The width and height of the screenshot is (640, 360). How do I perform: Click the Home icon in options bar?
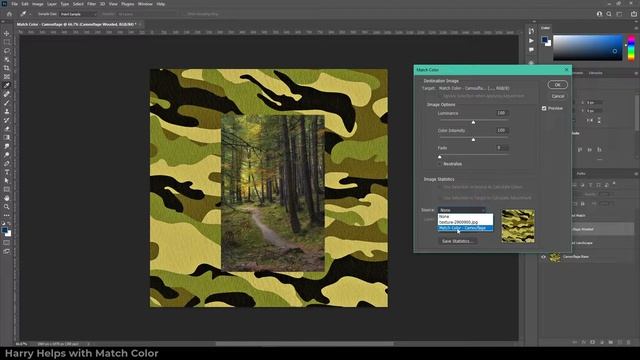pyautogui.click(x=9, y=14)
